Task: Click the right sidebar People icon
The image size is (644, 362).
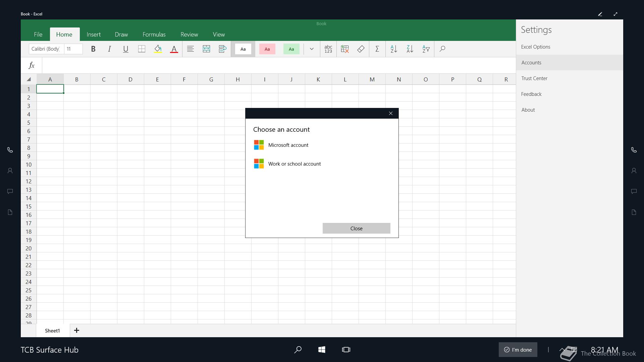Action: point(634,171)
